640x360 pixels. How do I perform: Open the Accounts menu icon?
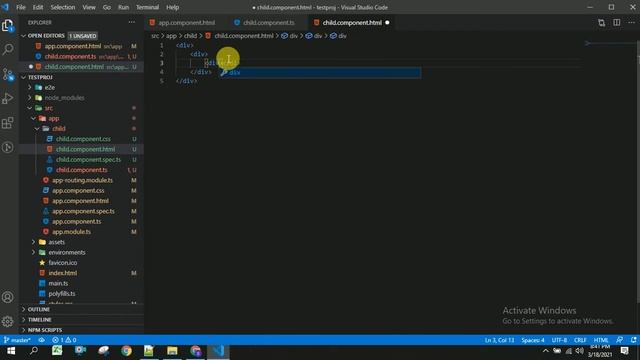click(x=8, y=297)
